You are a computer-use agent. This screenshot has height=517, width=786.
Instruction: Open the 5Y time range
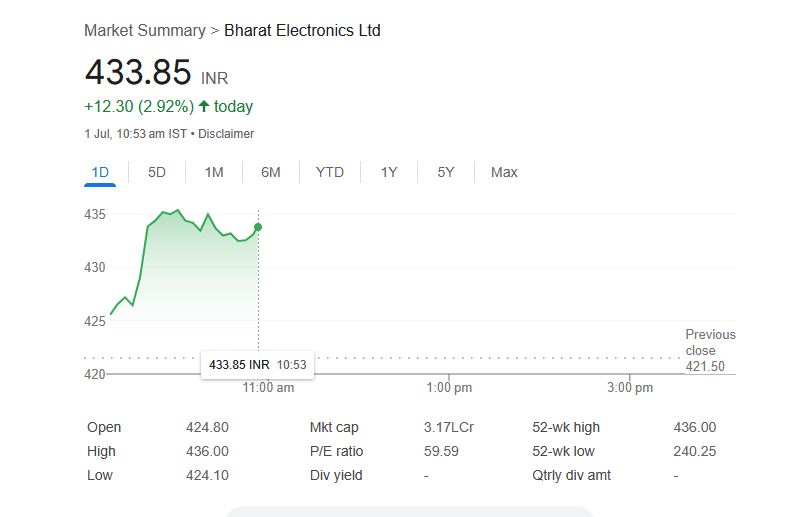[446, 172]
